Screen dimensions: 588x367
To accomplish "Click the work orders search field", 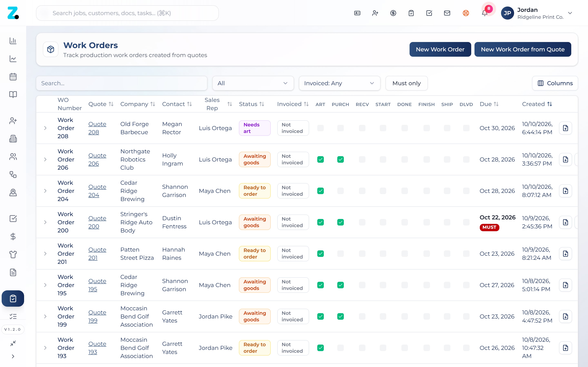I will (x=121, y=83).
